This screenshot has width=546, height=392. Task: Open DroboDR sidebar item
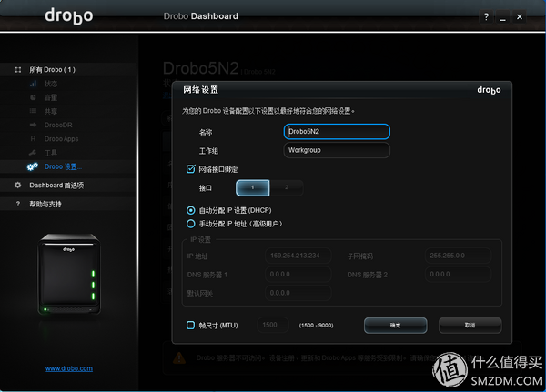point(58,125)
